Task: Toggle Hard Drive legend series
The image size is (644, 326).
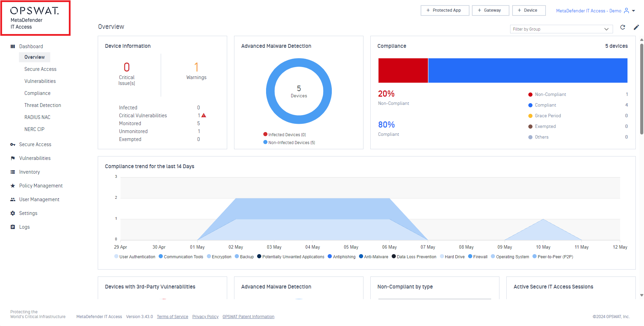Action: [x=452, y=257]
